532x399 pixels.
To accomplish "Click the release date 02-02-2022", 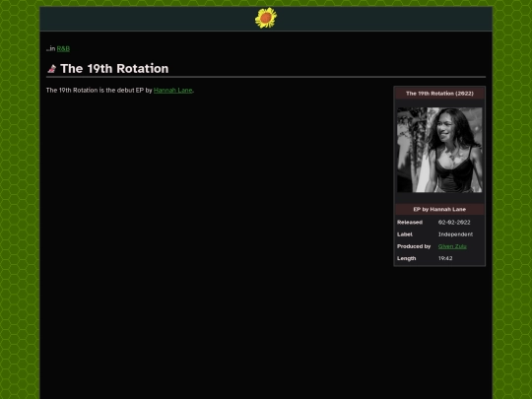I will [x=454, y=223].
